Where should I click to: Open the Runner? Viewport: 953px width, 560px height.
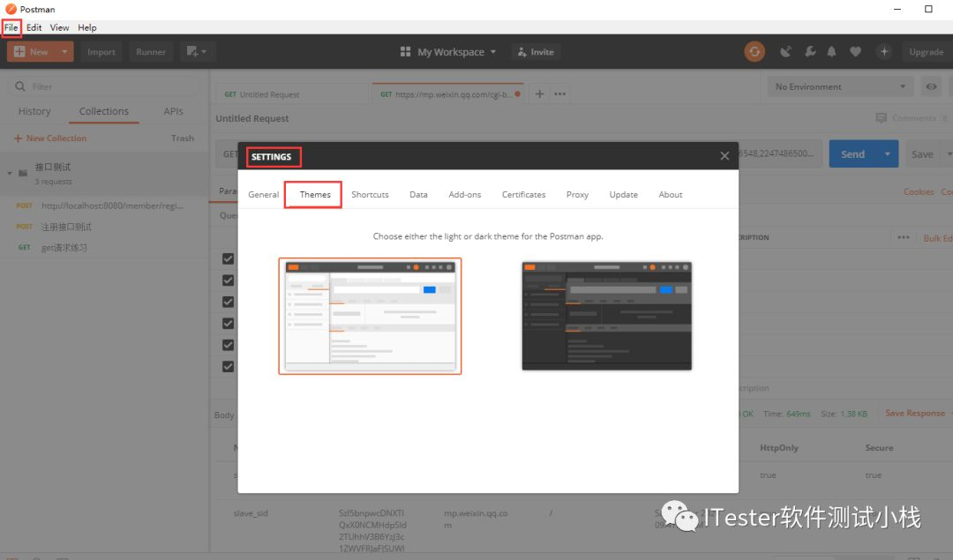coord(151,52)
